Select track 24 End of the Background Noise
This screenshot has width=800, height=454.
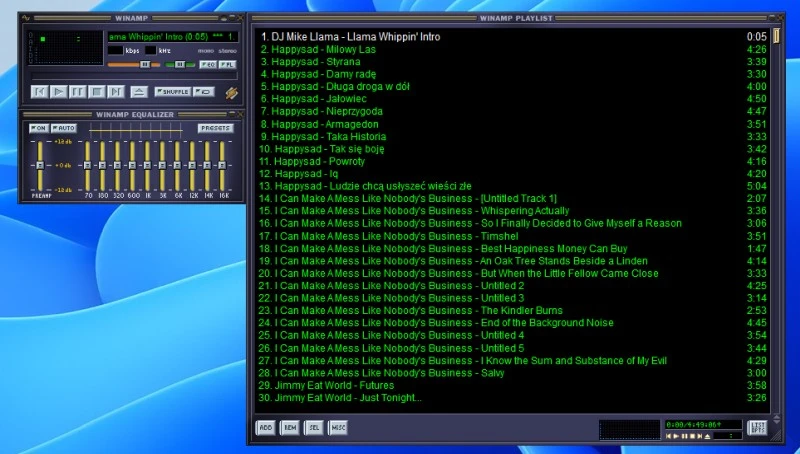512,323
